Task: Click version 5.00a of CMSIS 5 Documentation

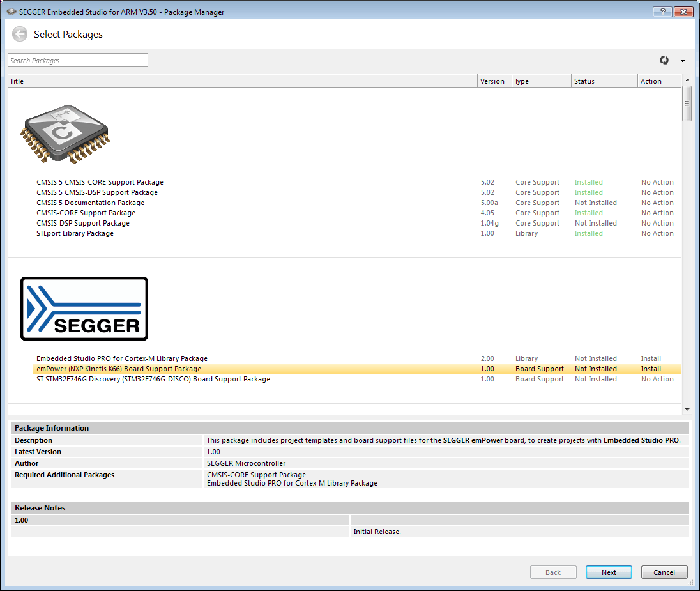Action: click(489, 203)
